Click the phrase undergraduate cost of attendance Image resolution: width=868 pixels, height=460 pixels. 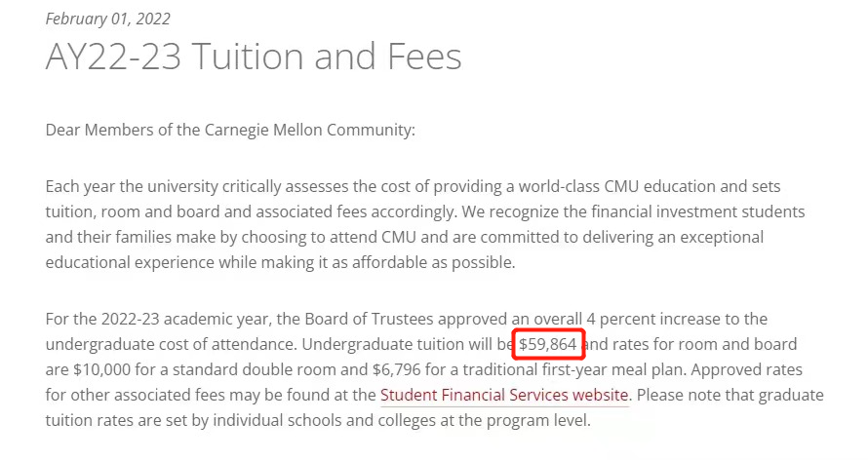171,344
